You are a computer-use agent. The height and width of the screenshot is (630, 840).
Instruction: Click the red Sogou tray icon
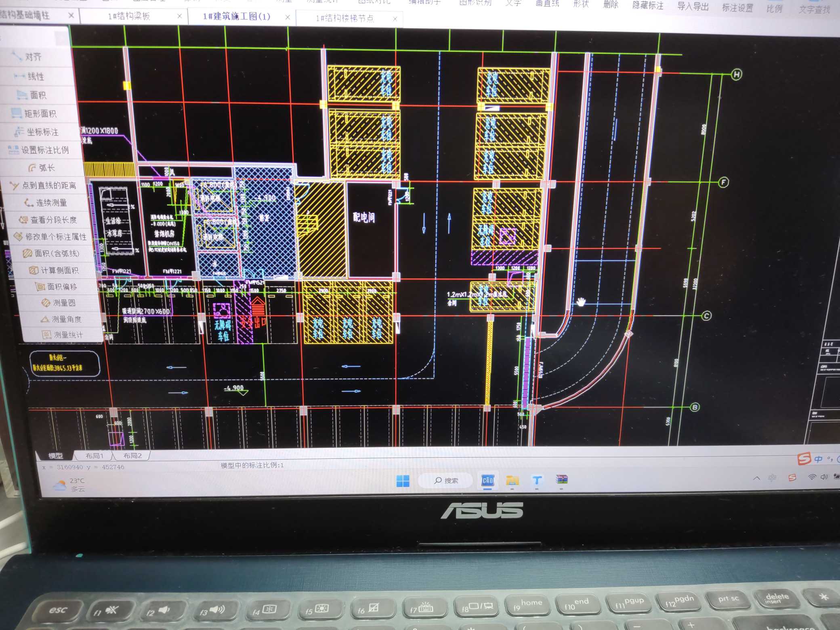(792, 478)
